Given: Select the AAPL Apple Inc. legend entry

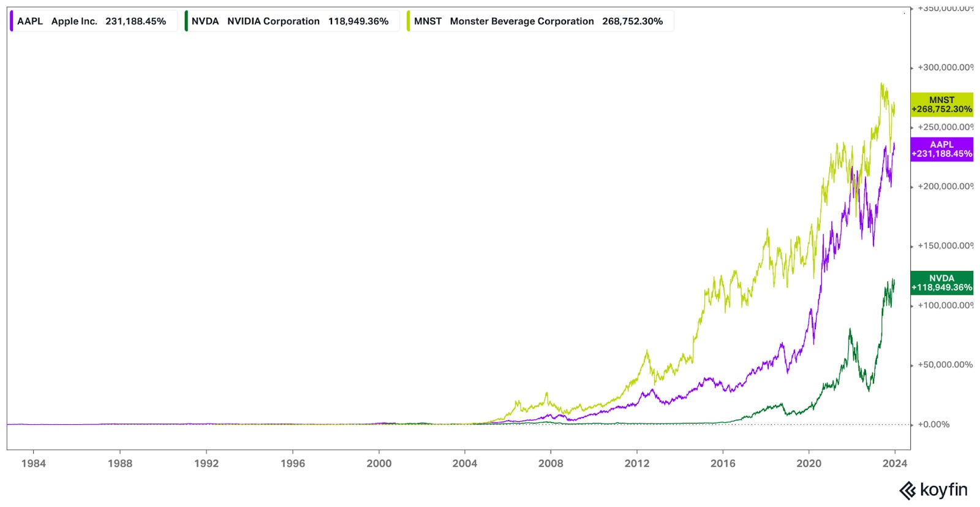Looking at the screenshot, I should tap(93, 21).
